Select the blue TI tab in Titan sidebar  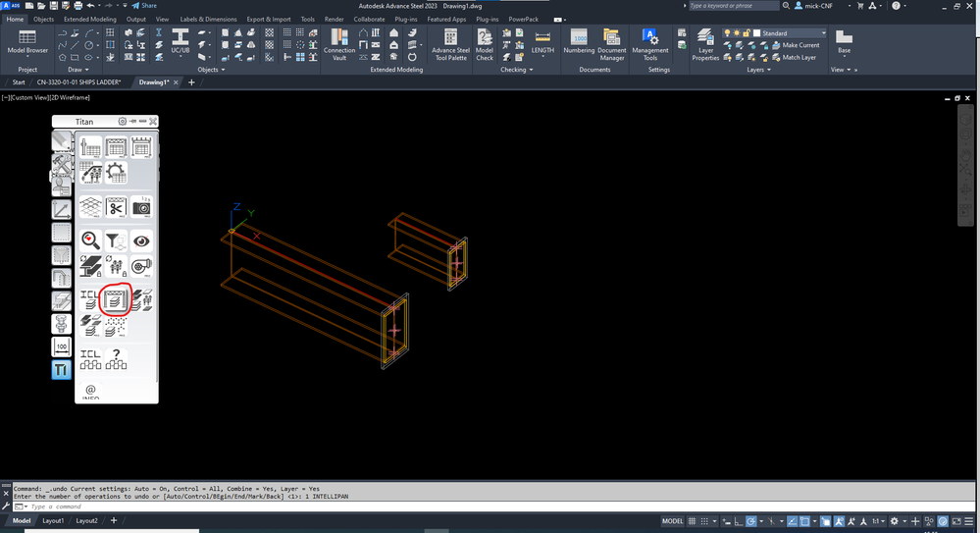61,370
